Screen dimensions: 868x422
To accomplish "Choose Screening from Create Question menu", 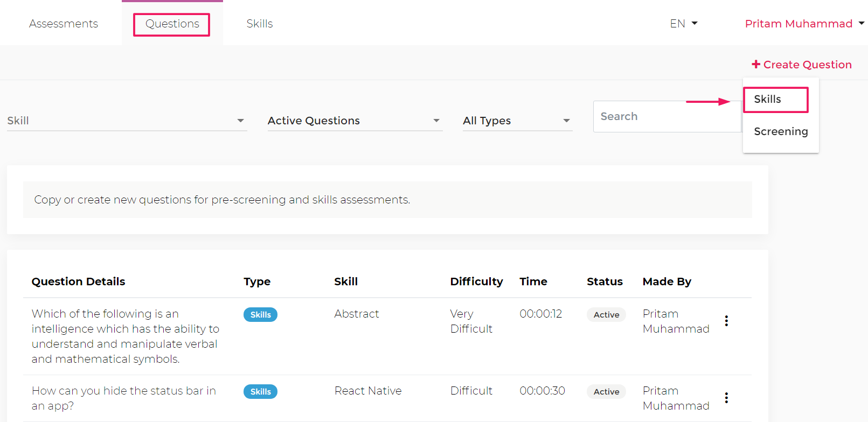I will click(x=781, y=132).
